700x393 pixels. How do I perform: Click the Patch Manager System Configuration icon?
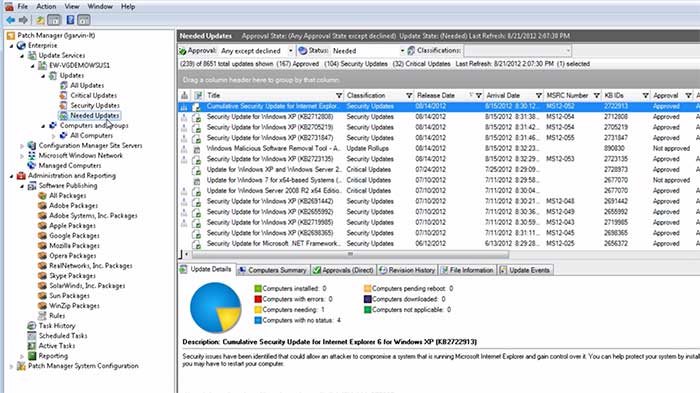click(x=21, y=366)
